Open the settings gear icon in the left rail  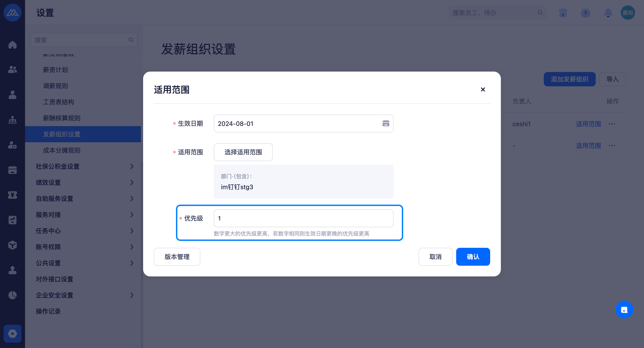pos(13,334)
